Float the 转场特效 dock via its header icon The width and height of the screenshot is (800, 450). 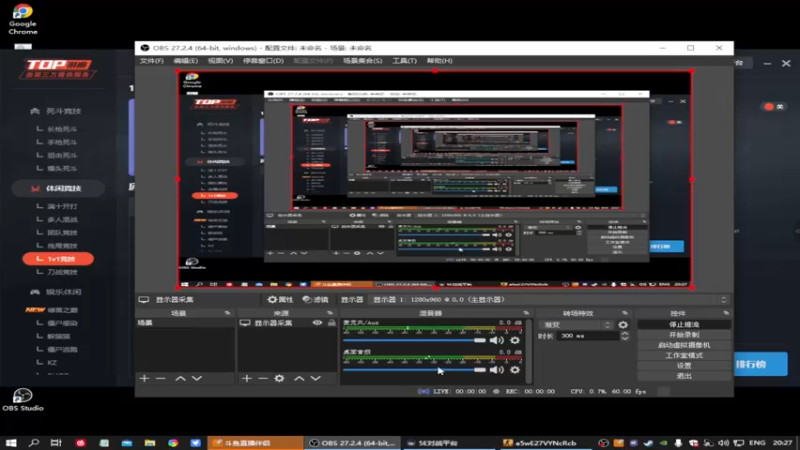624,313
